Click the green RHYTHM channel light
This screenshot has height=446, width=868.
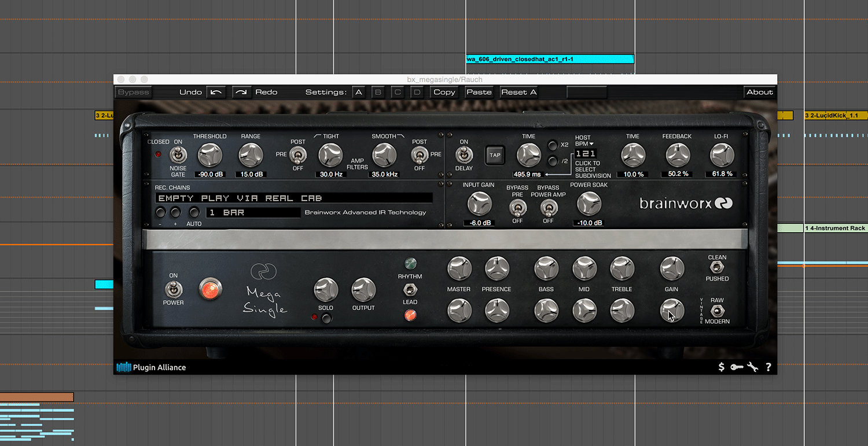(410, 264)
